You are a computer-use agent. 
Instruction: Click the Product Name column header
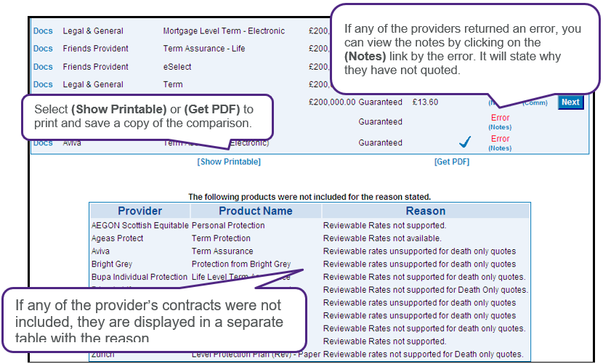coord(256,211)
